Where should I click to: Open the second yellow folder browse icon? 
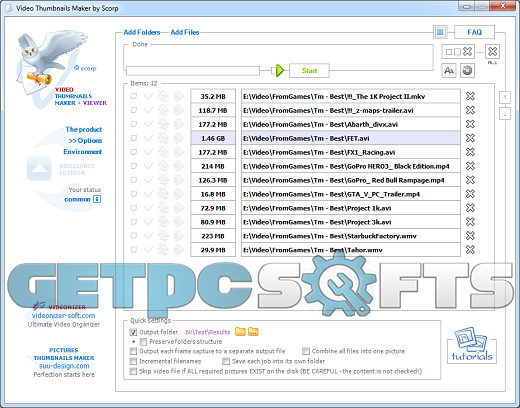253,331
